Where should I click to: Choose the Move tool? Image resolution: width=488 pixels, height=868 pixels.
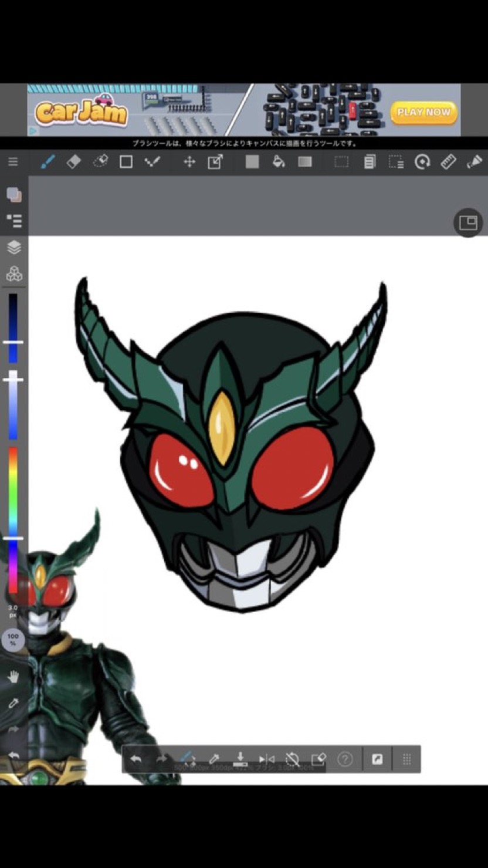click(189, 162)
